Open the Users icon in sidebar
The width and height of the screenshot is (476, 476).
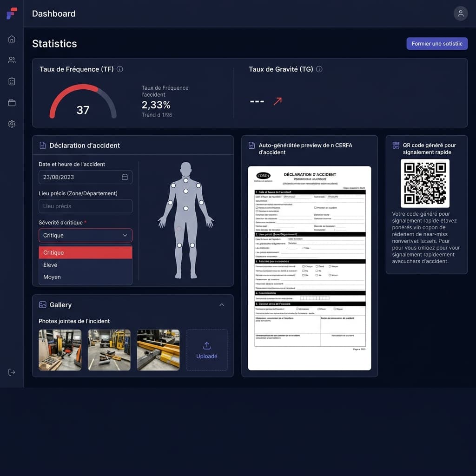pos(12,60)
